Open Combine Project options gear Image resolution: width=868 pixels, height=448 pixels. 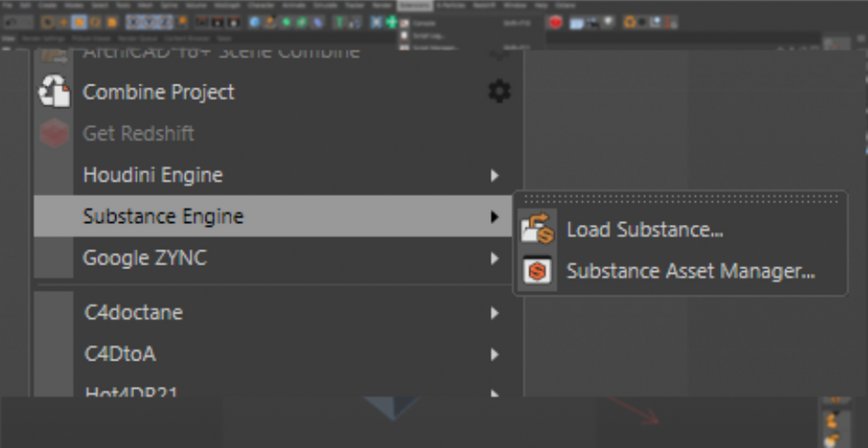[x=499, y=91]
